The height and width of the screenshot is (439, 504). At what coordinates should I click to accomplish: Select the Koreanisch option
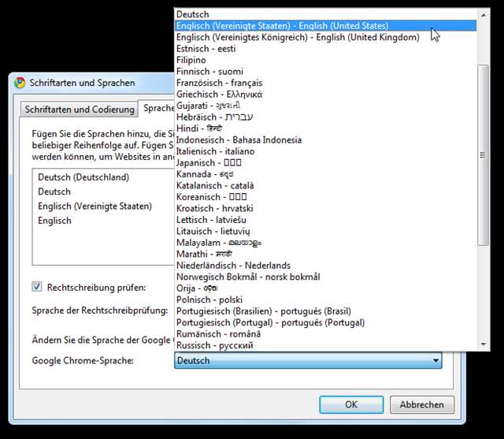coord(325,197)
